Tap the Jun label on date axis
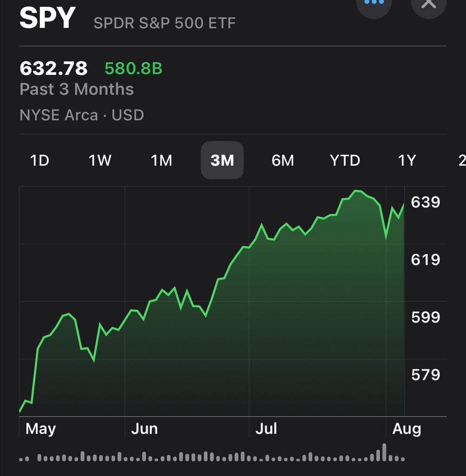 coord(144,429)
